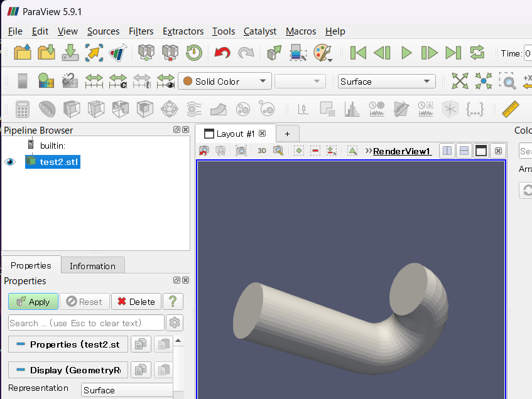Click the Play button in animation controls
This screenshot has width=532, height=399.
pos(406,53)
